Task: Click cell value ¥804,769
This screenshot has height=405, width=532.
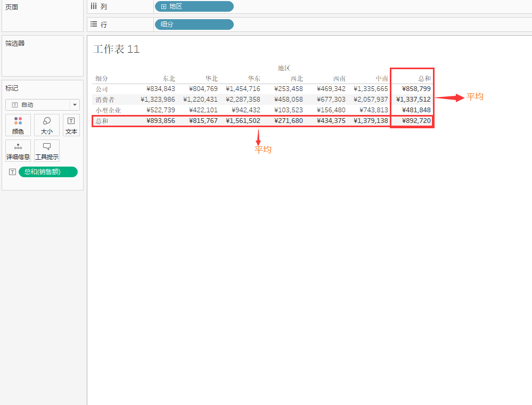Action: point(203,89)
